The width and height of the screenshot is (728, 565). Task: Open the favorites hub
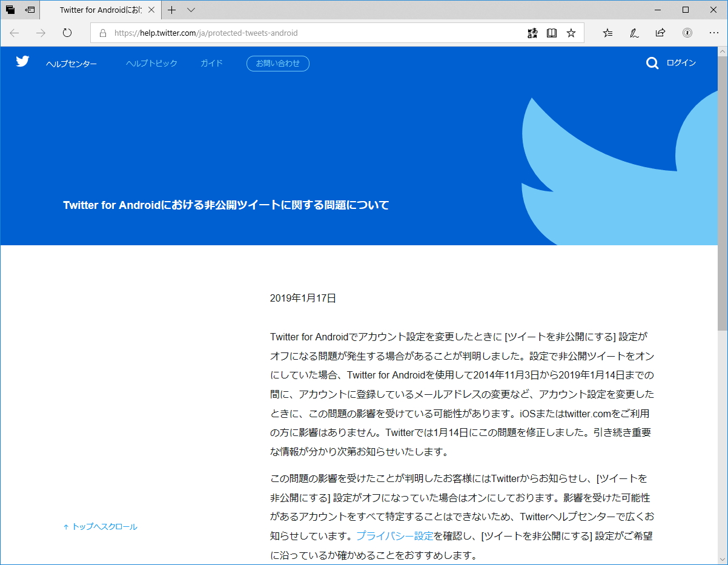607,33
